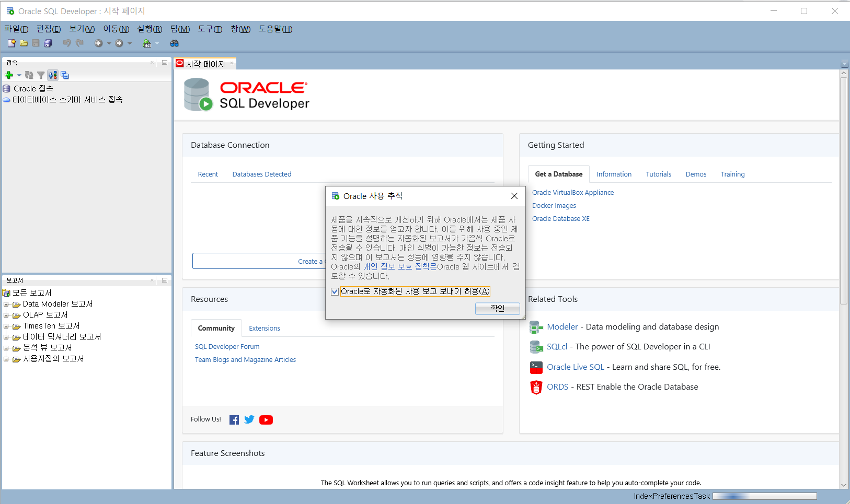This screenshot has height=504, width=850.
Task: Open the 도움말(H) menu
Action: tap(275, 29)
